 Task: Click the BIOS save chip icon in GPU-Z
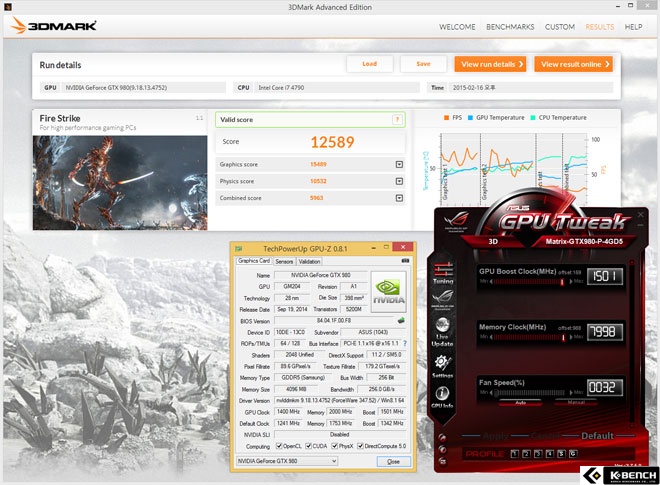[x=401, y=320]
